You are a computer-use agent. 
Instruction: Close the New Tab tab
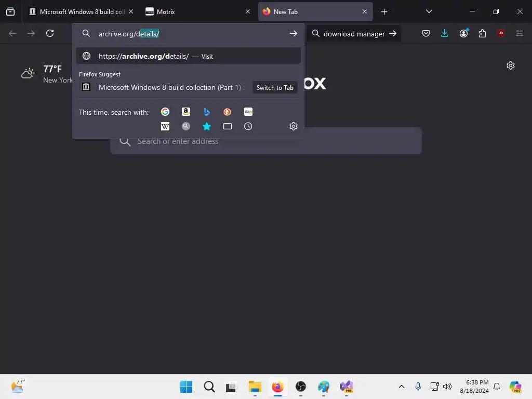(x=364, y=11)
